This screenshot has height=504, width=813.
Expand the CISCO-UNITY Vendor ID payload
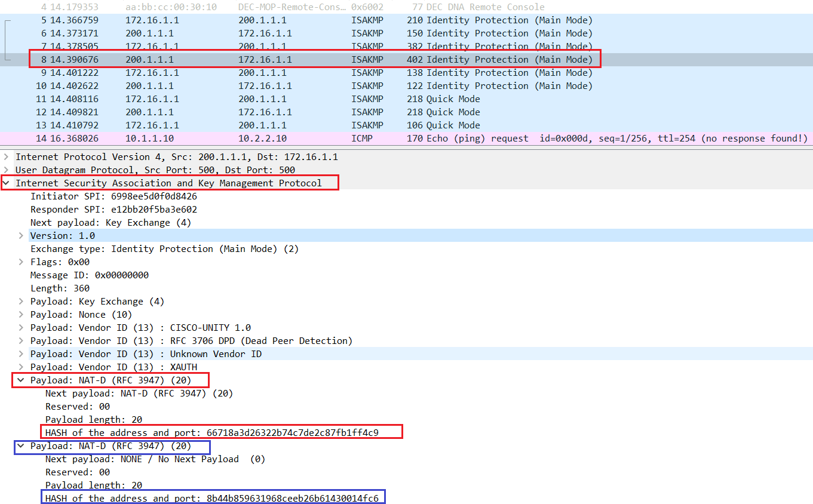tap(21, 327)
